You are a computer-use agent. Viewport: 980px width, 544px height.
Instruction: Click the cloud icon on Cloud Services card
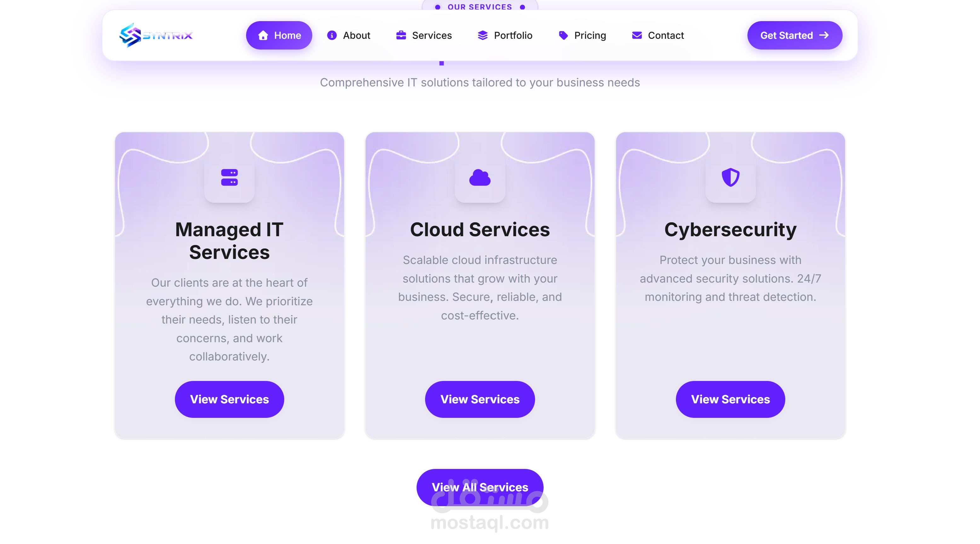[480, 178]
